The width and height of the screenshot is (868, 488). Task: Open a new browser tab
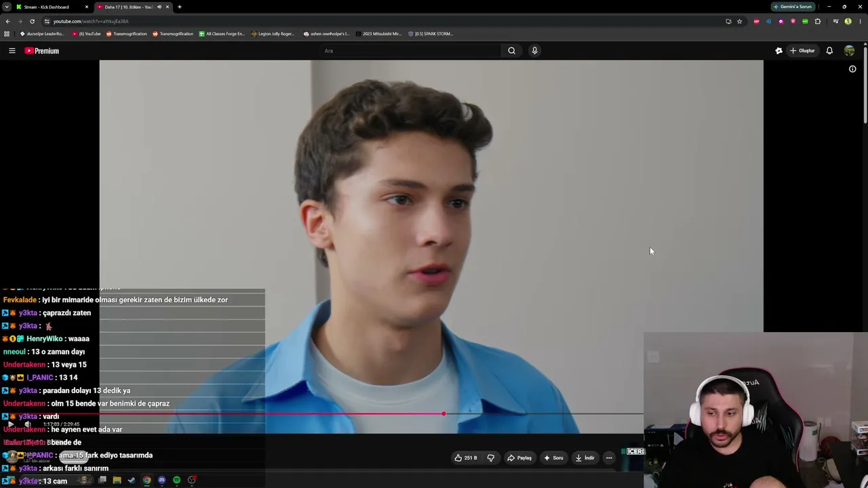180,7
